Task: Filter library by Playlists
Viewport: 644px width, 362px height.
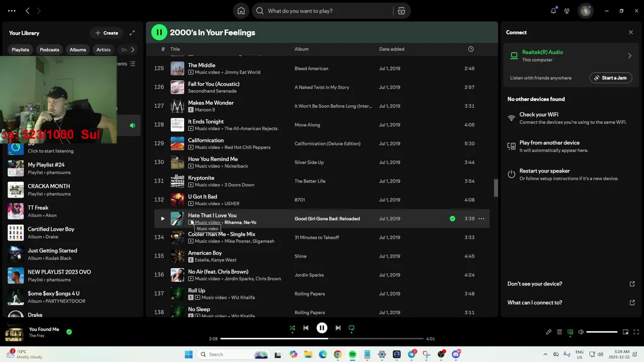Action: pyautogui.click(x=21, y=50)
